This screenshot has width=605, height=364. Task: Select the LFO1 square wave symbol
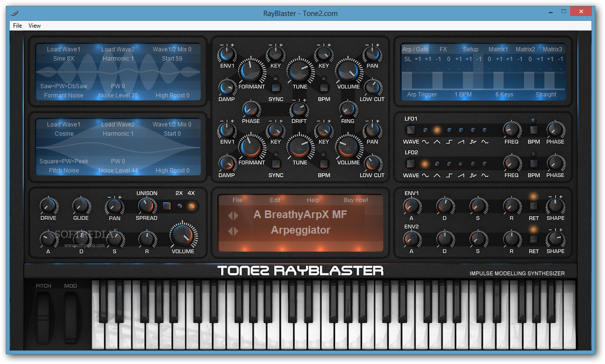449,142
